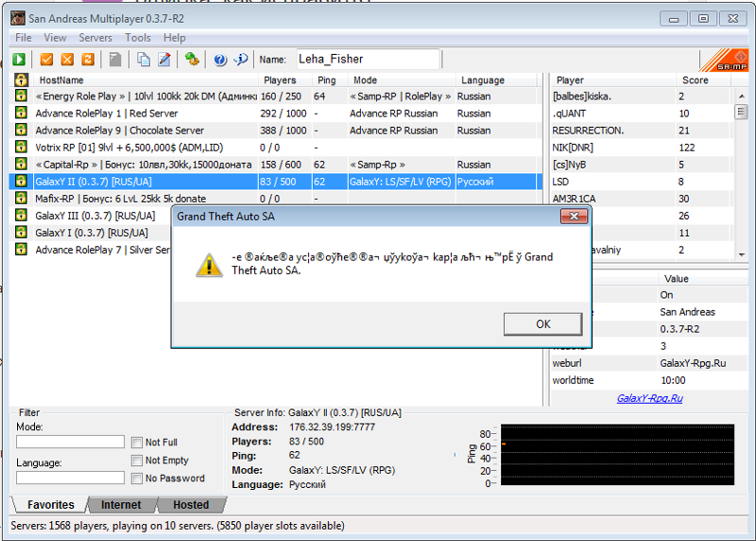Screen dimensions: 756x541
Task: Switch to the Internet tab
Action: (x=121, y=505)
